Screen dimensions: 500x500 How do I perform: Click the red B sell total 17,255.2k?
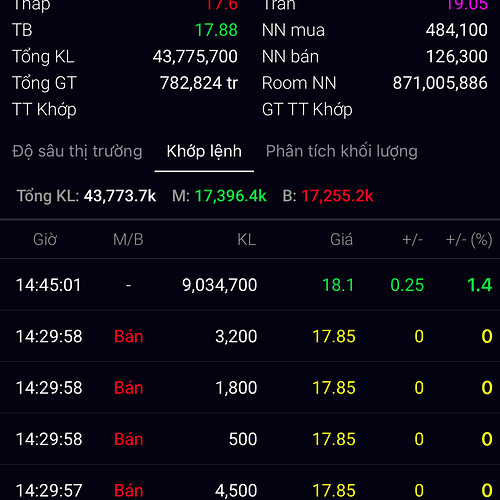pos(337,196)
